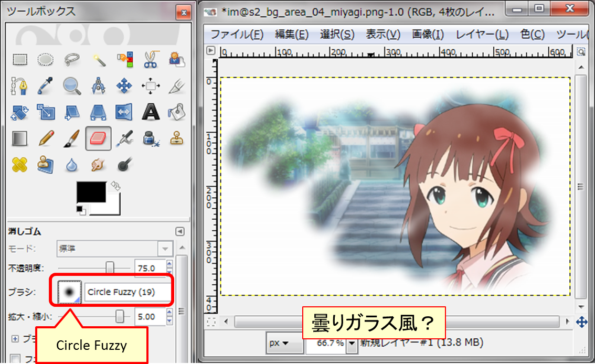This screenshot has height=364, width=595.
Task: Select the Free Select lasso tool
Action: (72, 59)
